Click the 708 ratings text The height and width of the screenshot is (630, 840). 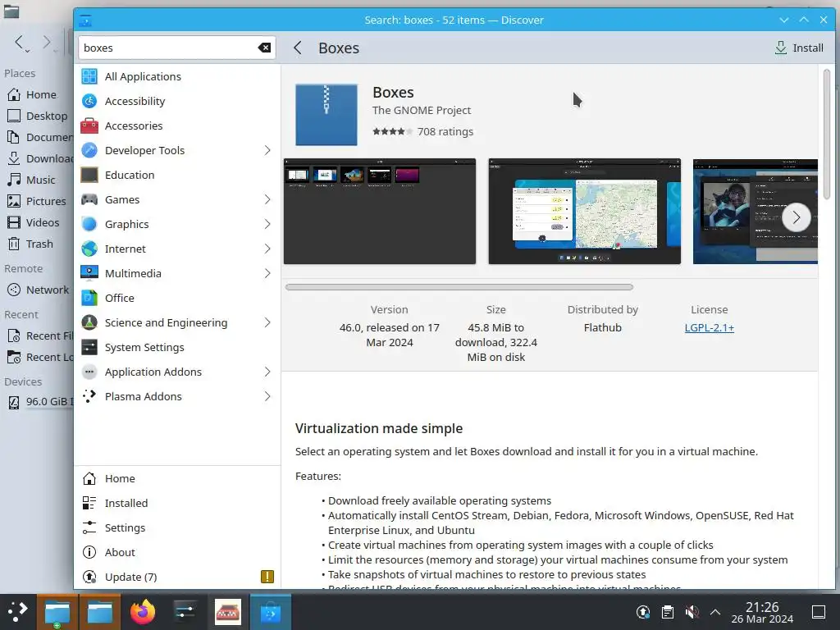(x=445, y=132)
